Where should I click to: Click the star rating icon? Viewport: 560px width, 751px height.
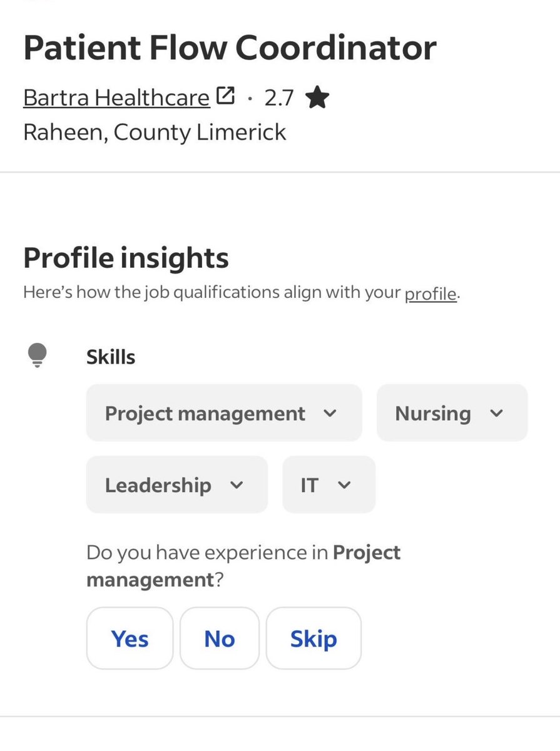(x=317, y=98)
